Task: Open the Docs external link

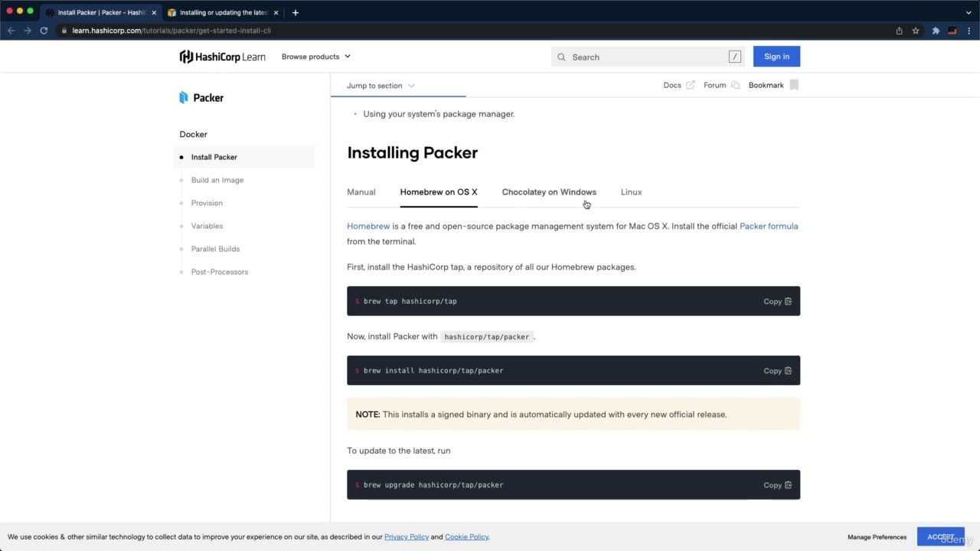Action: pyautogui.click(x=678, y=85)
